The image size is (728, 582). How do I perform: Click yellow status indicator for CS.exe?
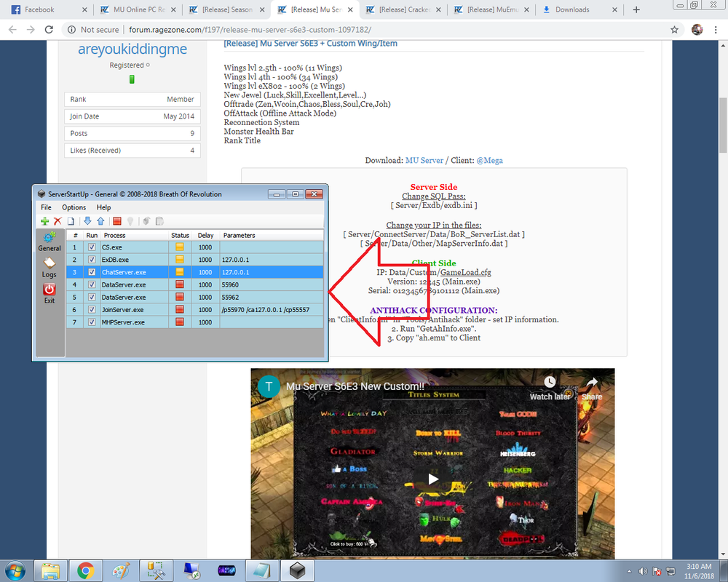(x=180, y=247)
